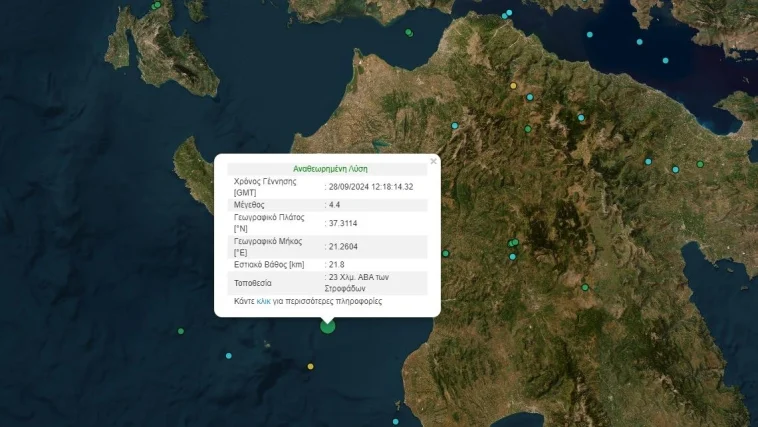Screen dimensions: 758x427
Task: Click the green marker at top-left near Kefalonia
Action: click(157, 6)
